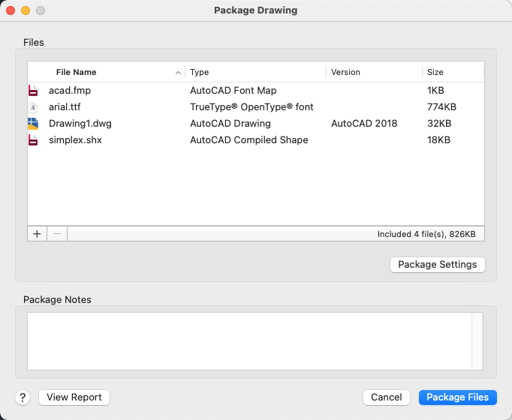The height and width of the screenshot is (420, 512).
Task: Click the simplex.shx shape file icon
Action: [x=33, y=140]
